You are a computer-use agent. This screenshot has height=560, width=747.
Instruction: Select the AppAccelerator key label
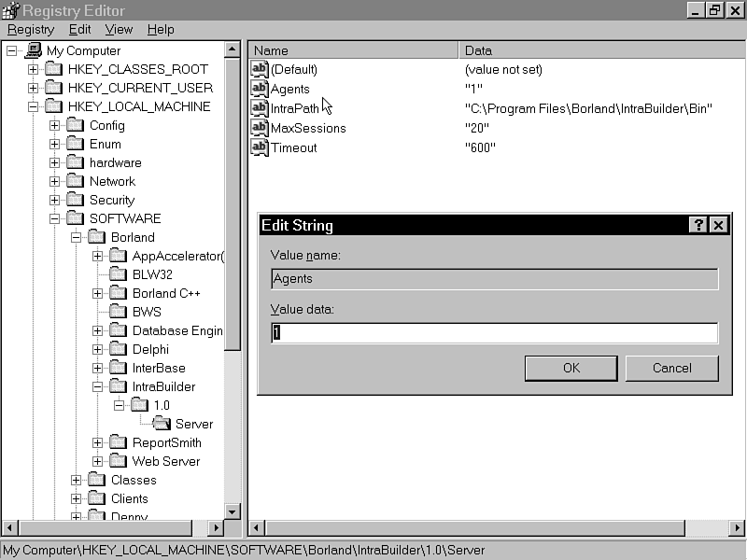(177, 256)
